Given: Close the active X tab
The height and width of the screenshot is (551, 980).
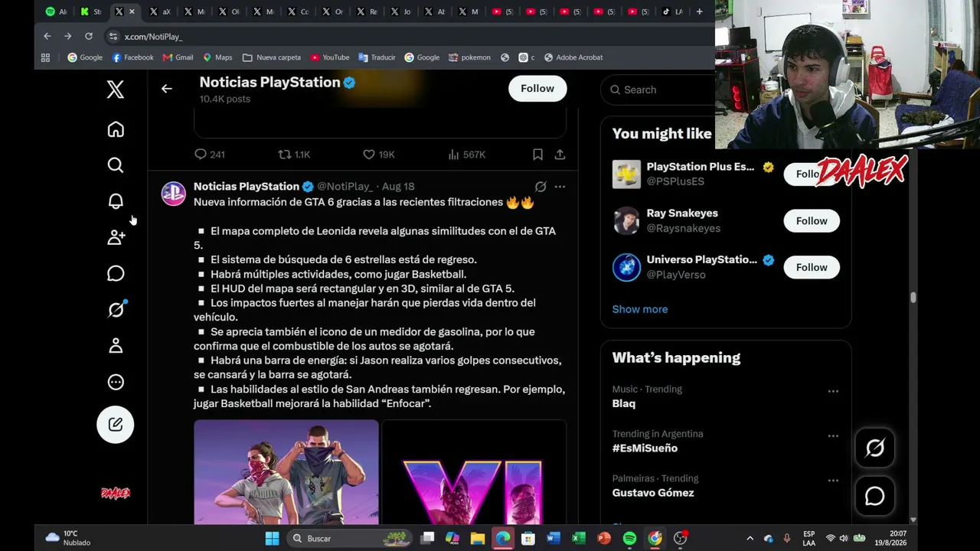Looking at the screenshot, I should [x=132, y=11].
